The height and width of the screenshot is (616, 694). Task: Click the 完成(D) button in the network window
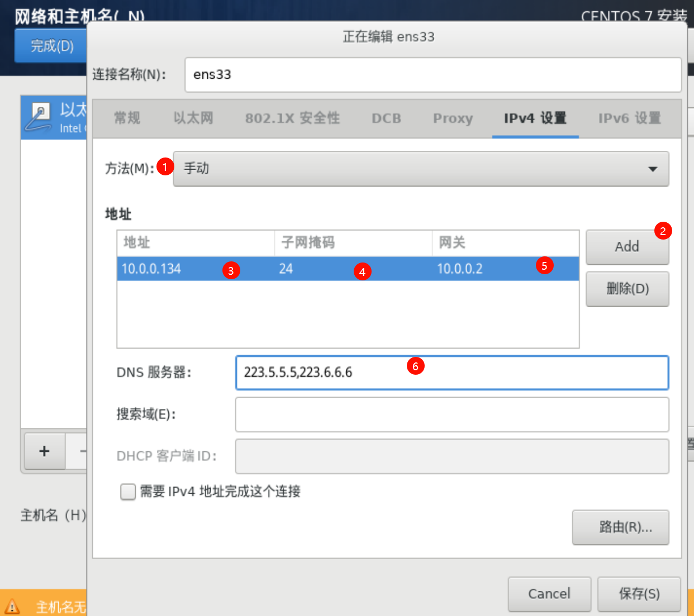51,46
